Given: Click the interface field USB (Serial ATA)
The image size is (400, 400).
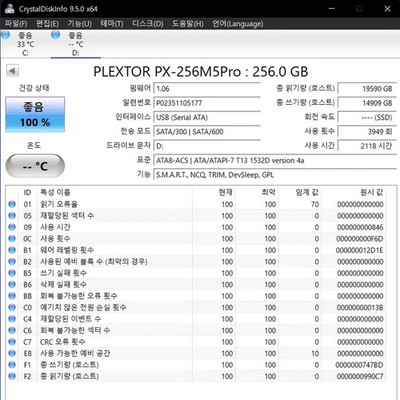Looking at the screenshot, I should pyautogui.click(x=207, y=117).
